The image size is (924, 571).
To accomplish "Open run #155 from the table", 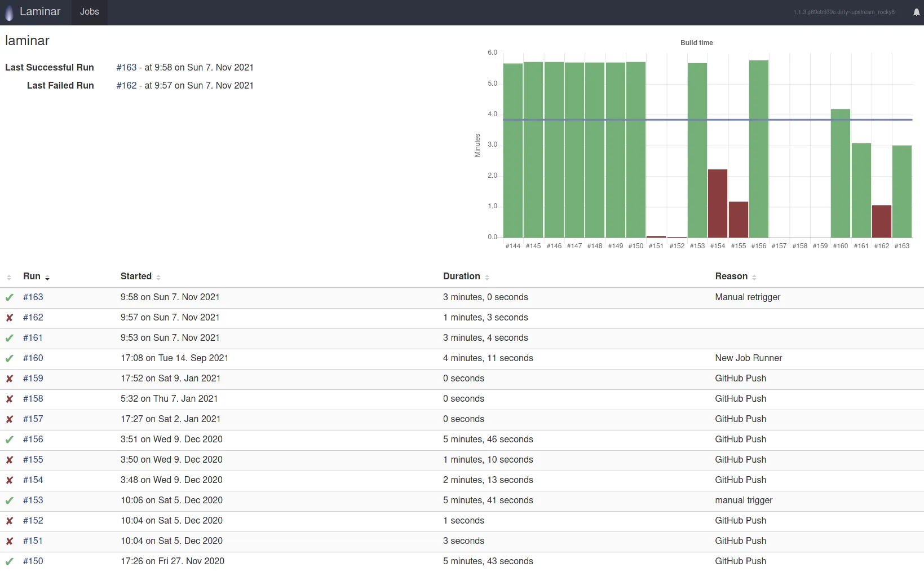I will click(33, 460).
